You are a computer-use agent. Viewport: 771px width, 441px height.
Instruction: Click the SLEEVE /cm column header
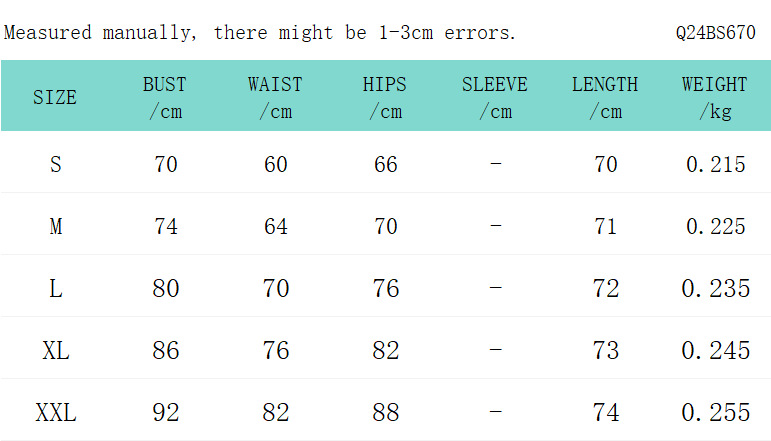pos(495,97)
